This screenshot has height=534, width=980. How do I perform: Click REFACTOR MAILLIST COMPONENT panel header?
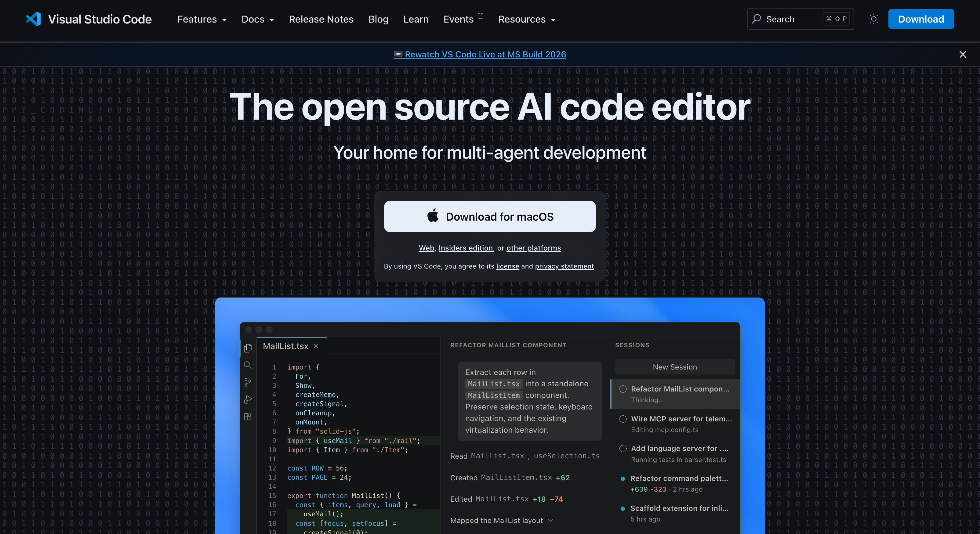[x=508, y=345]
